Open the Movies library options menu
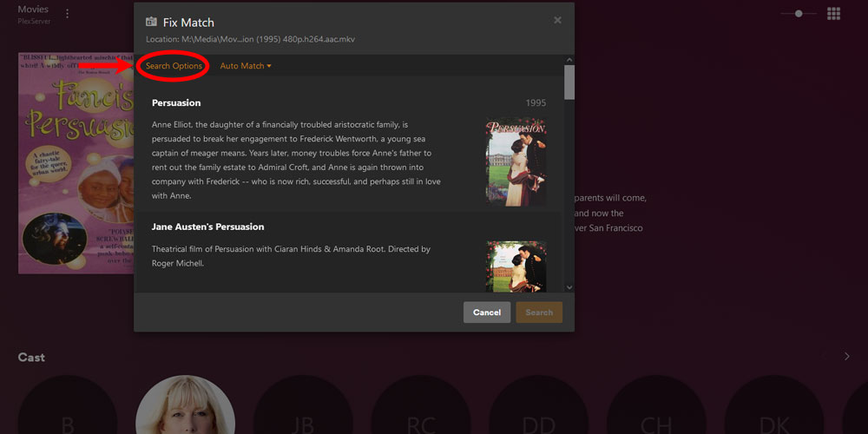 point(67,14)
